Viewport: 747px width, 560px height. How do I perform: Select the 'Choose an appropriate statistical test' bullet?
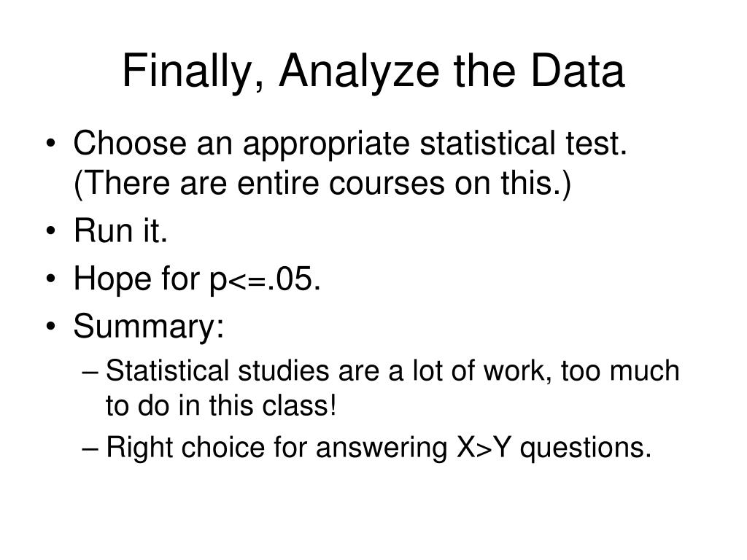click(350, 144)
